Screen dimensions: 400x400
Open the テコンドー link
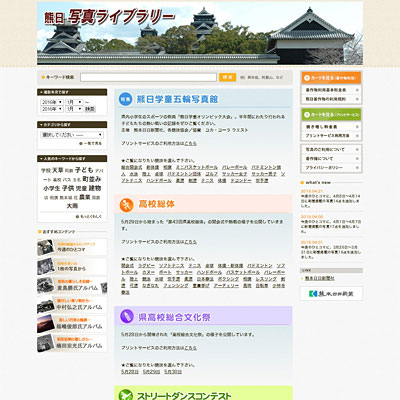(241, 181)
